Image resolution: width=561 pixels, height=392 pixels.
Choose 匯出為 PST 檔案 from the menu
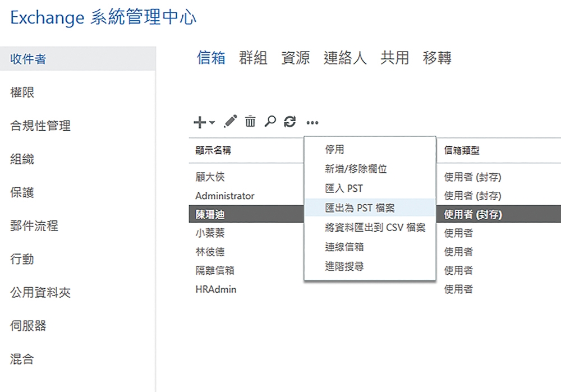coord(370,208)
